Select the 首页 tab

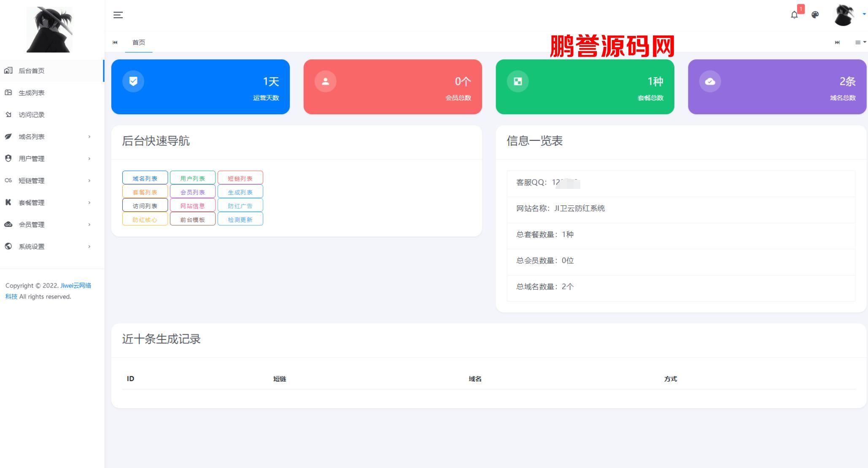(x=138, y=42)
